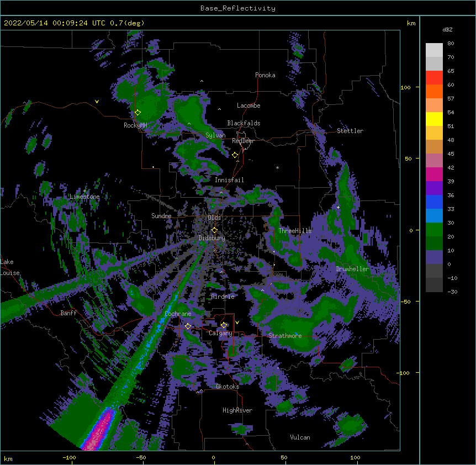
Task: Select the 33 dBZ light blue swatch
Action: [x=434, y=215]
